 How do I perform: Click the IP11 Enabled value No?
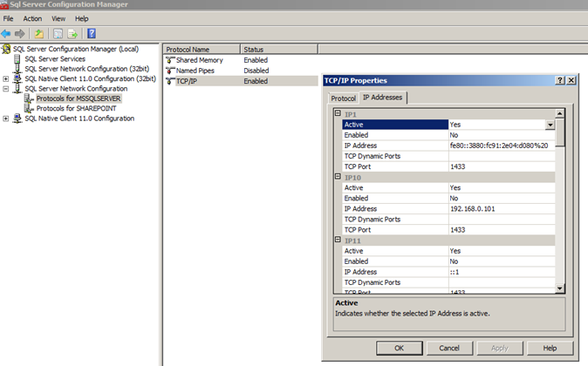tap(502, 261)
